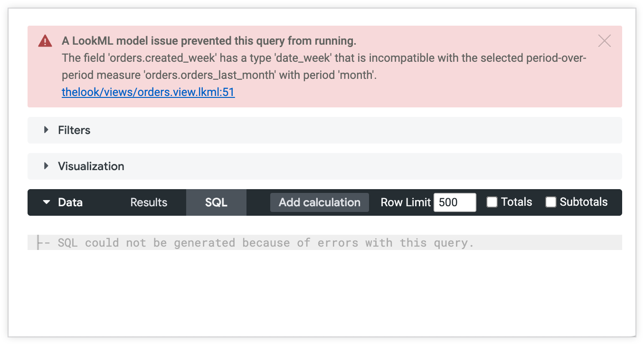Screen dimensions: 644x345
Task: Click the 'Row Limit' label text
Action: [x=406, y=202]
